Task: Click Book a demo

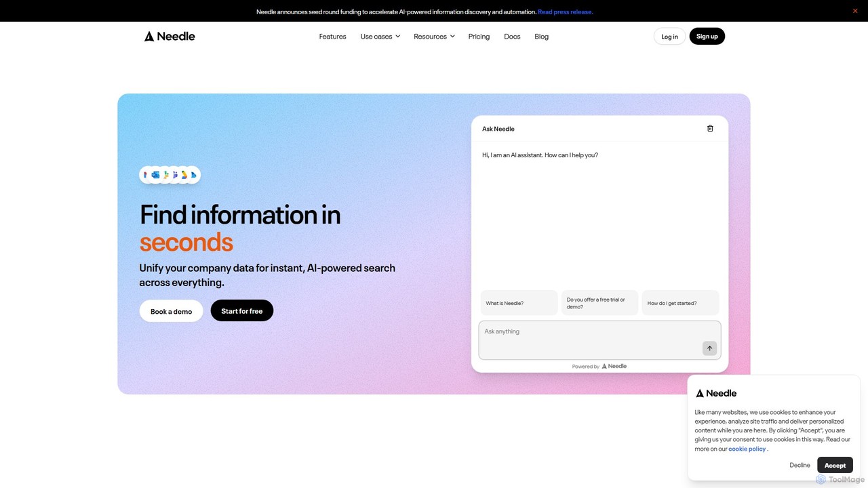Action: point(172,311)
